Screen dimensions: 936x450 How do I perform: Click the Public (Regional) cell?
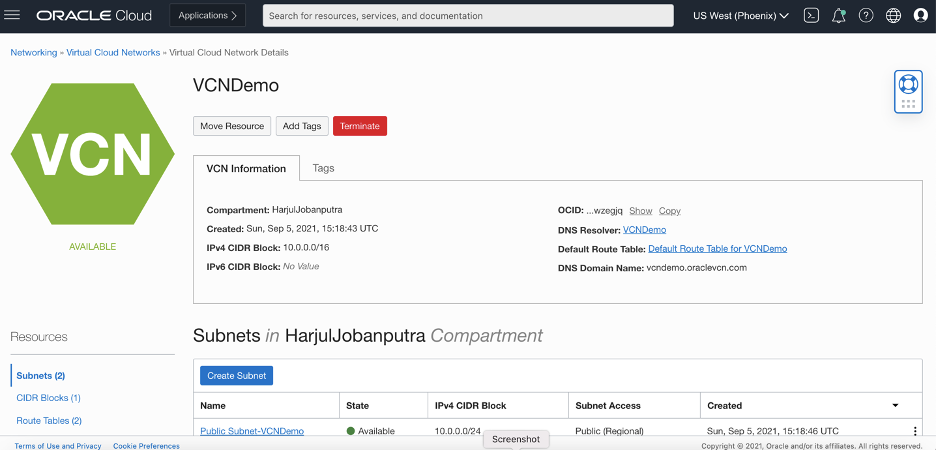click(609, 431)
